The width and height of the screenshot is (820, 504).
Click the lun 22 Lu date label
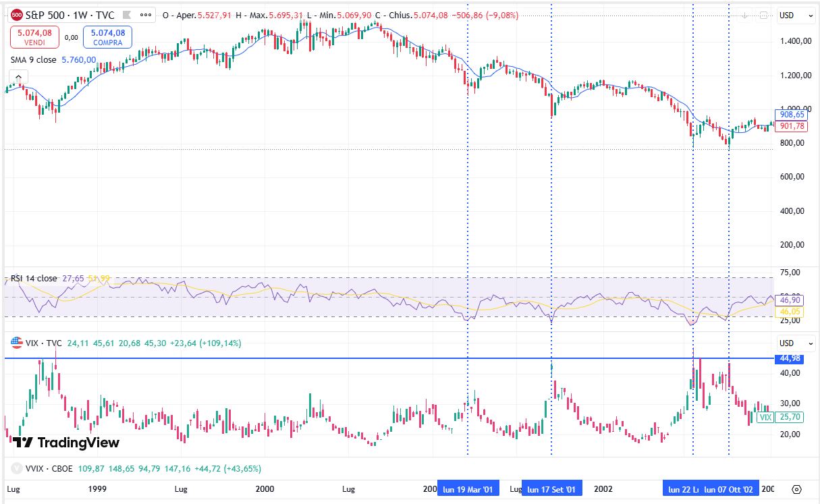682,489
